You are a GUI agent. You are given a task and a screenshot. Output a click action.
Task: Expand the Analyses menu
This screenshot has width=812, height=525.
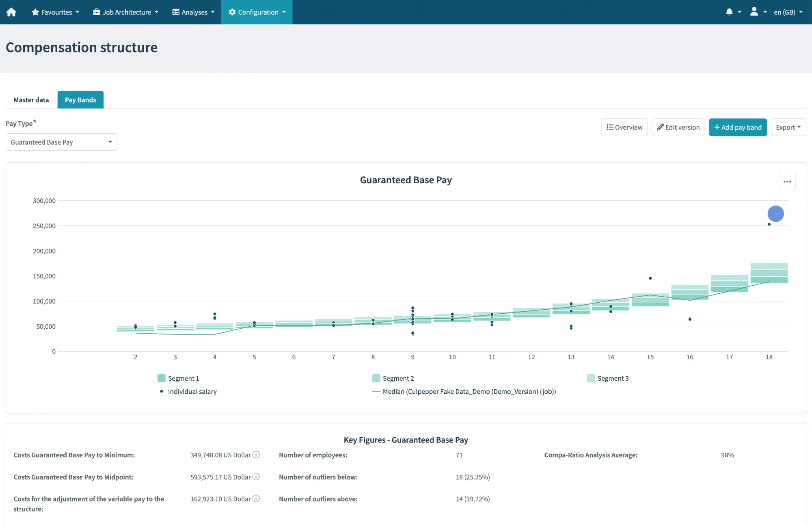[x=194, y=12]
